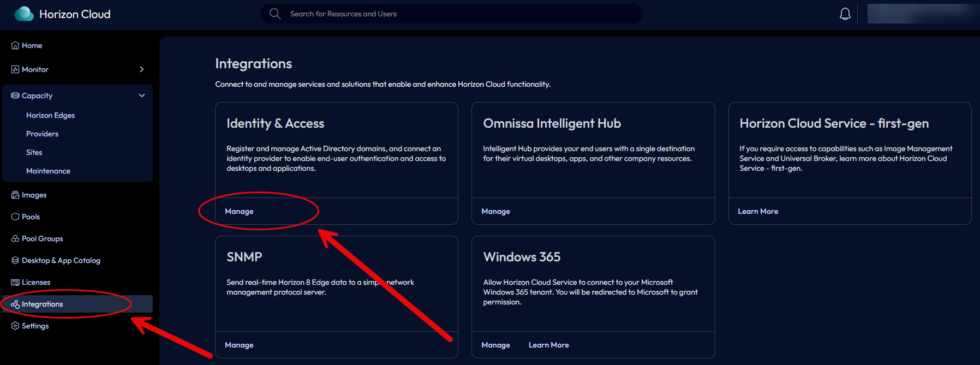The height and width of the screenshot is (365, 980).
Task: Select Maintenance in the sidebar
Action: [x=48, y=171]
